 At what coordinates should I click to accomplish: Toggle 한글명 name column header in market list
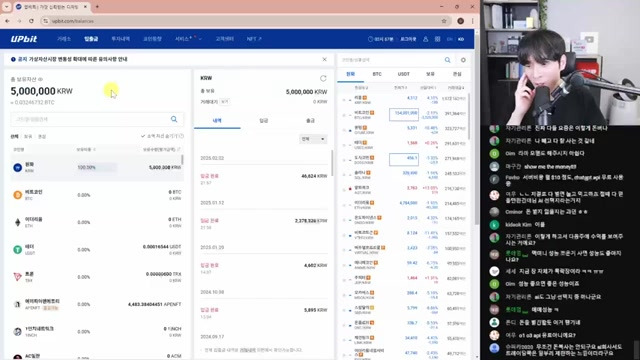[x=362, y=88]
